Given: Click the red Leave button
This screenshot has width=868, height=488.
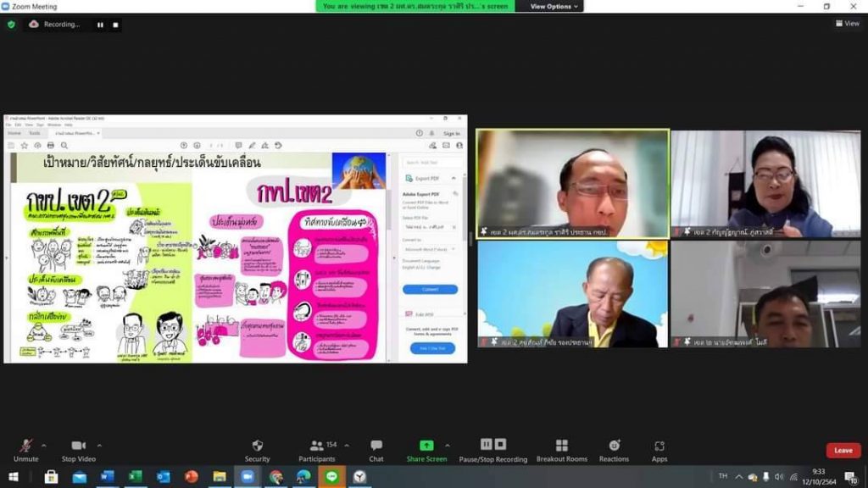Looking at the screenshot, I should [x=843, y=451].
